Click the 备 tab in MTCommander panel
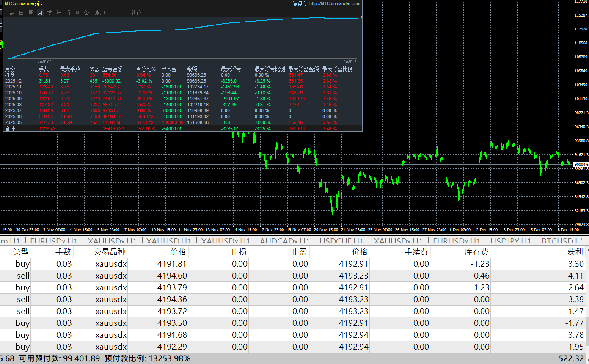This screenshot has height=364, width=589. pyautogui.click(x=86, y=13)
